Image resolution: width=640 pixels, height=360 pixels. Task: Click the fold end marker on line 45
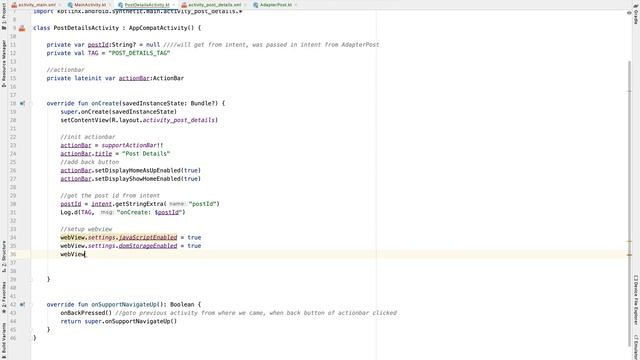pyautogui.click(x=31, y=329)
